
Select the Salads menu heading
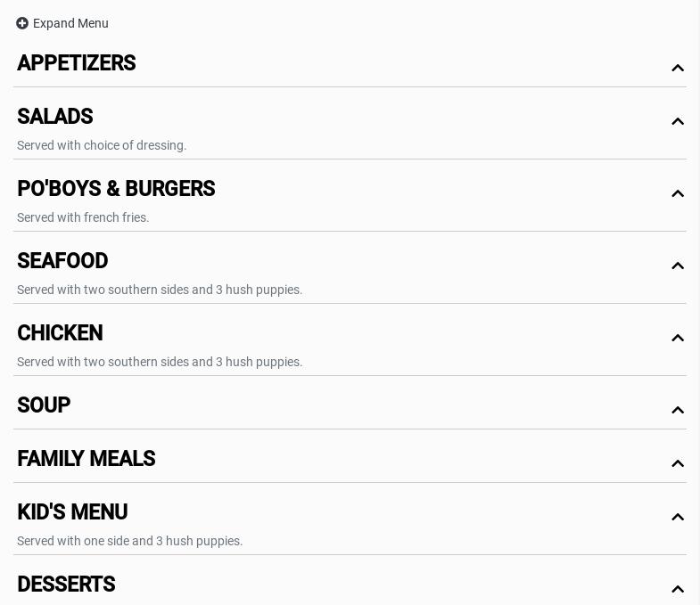55,117
